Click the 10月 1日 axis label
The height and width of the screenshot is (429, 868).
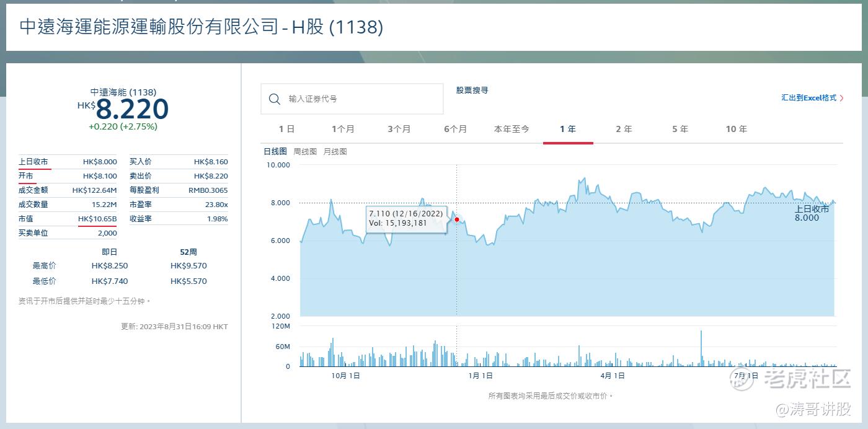[x=346, y=376]
